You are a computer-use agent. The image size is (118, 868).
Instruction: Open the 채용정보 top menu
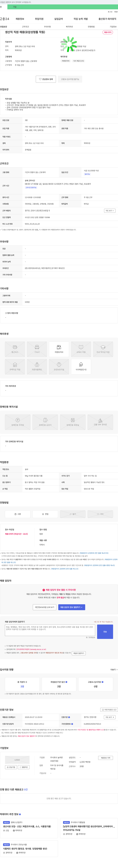[20, 19]
